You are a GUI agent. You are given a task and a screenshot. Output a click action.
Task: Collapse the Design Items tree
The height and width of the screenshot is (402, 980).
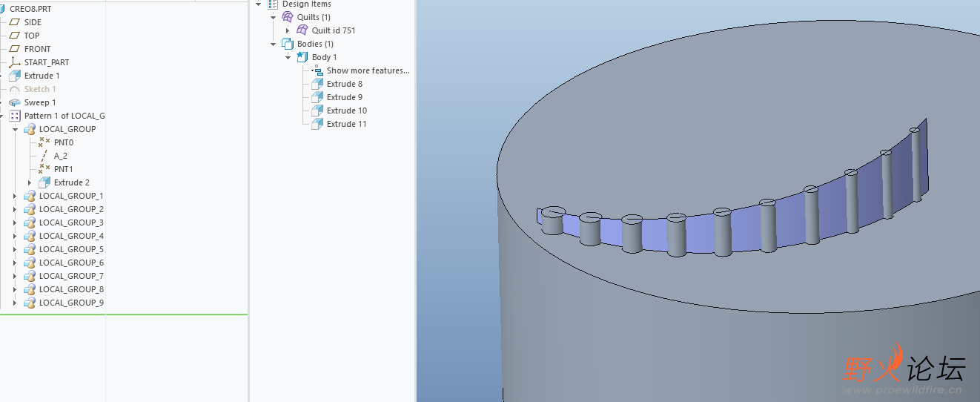259,4
